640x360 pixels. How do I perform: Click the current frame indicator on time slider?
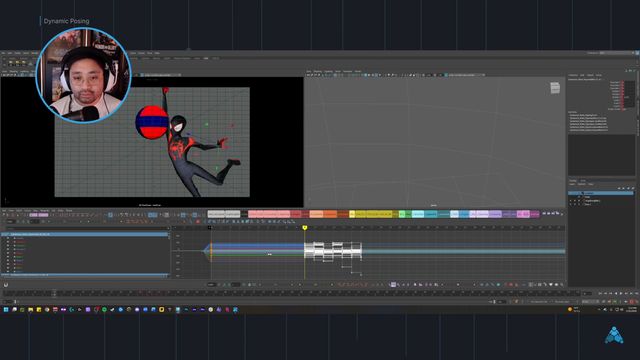pos(54,293)
